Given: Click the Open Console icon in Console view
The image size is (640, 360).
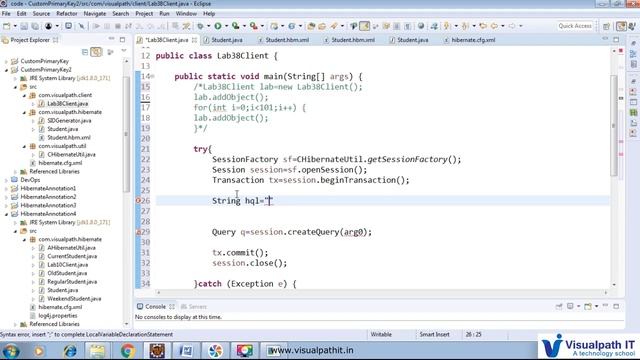Looking at the screenshot, I should [588, 306].
